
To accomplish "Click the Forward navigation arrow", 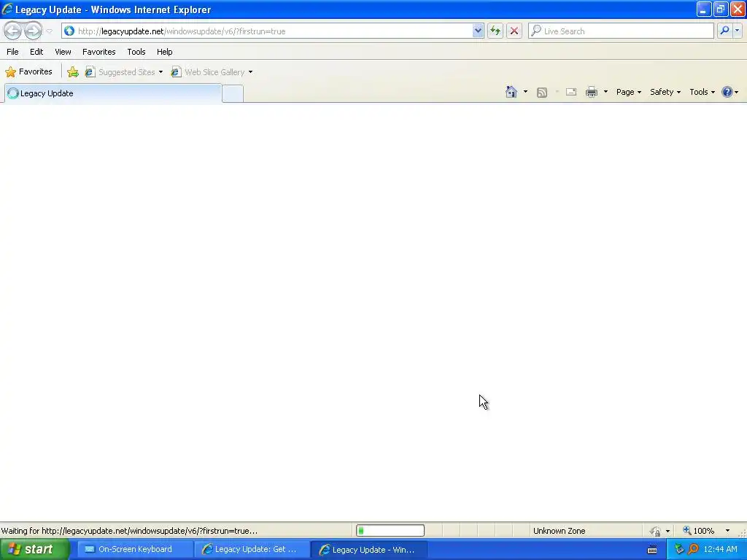I will (33, 31).
